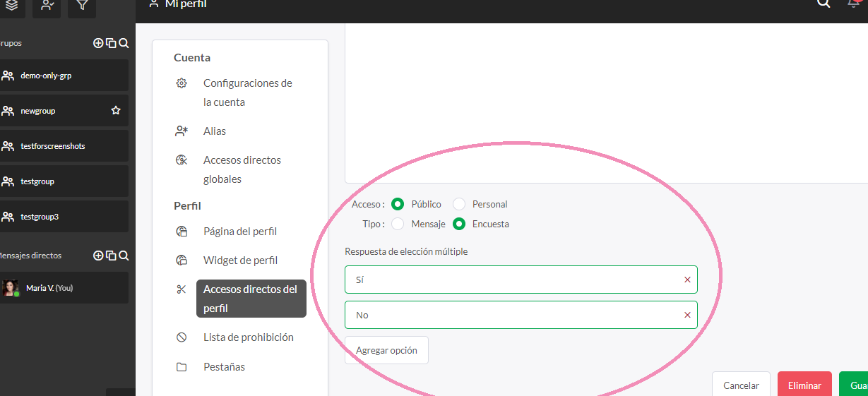Open Configuraciones de la cuenta settings
This screenshot has height=396, width=868.
click(x=247, y=92)
